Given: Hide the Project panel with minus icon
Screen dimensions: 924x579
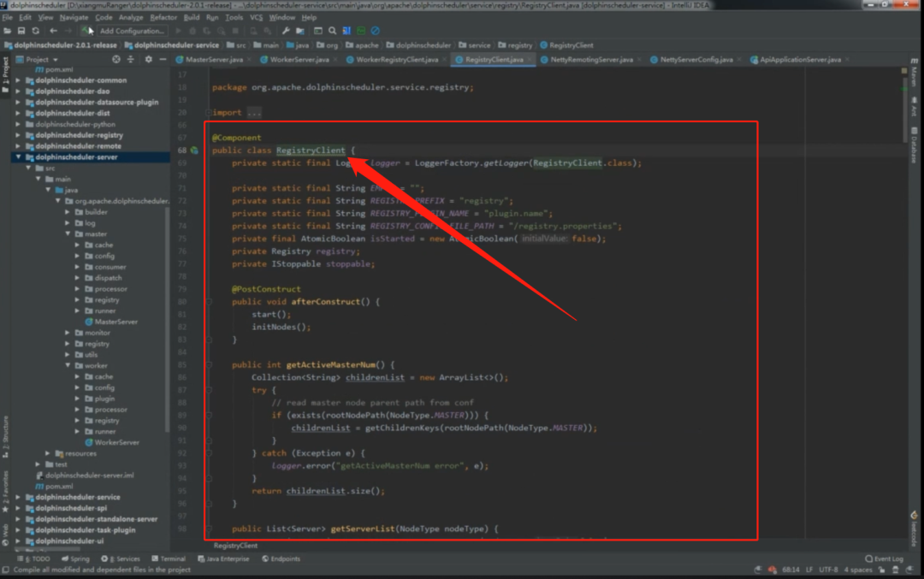Looking at the screenshot, I should pos(163,60).
